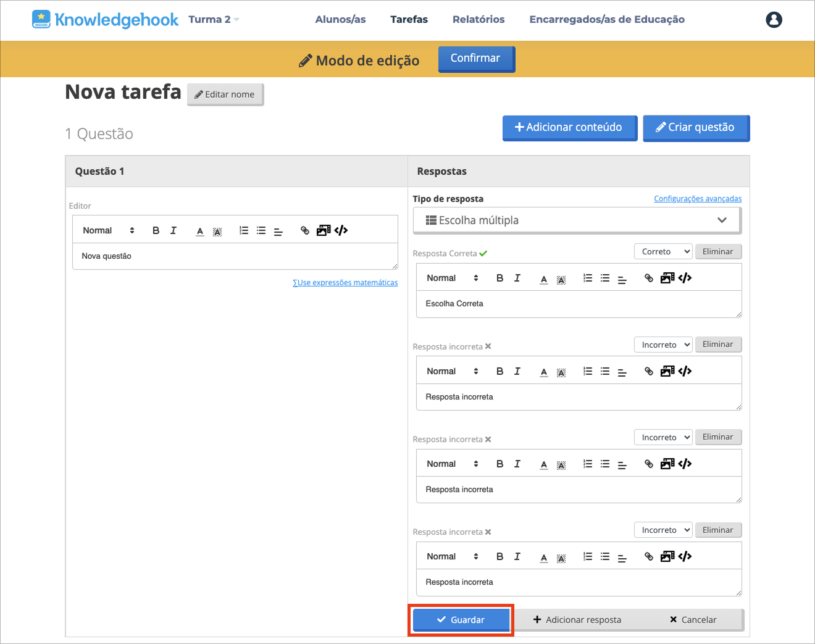815x644 pixels.
Task: Open Knowledgehook home logo
Action: click(105, 20)
